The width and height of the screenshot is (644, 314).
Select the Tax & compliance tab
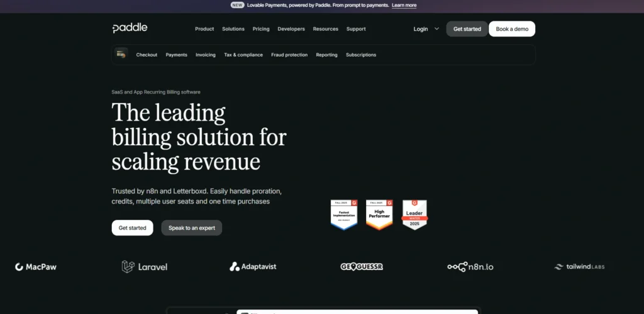click(x=243, y=55)
